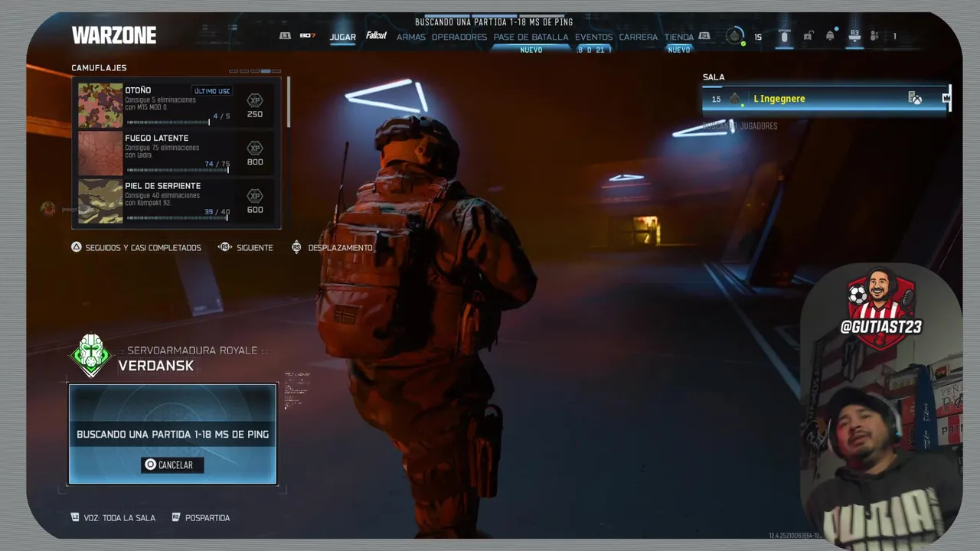Click the Camuflajes panel heading
980x551 pixels.
click(99, 68)
